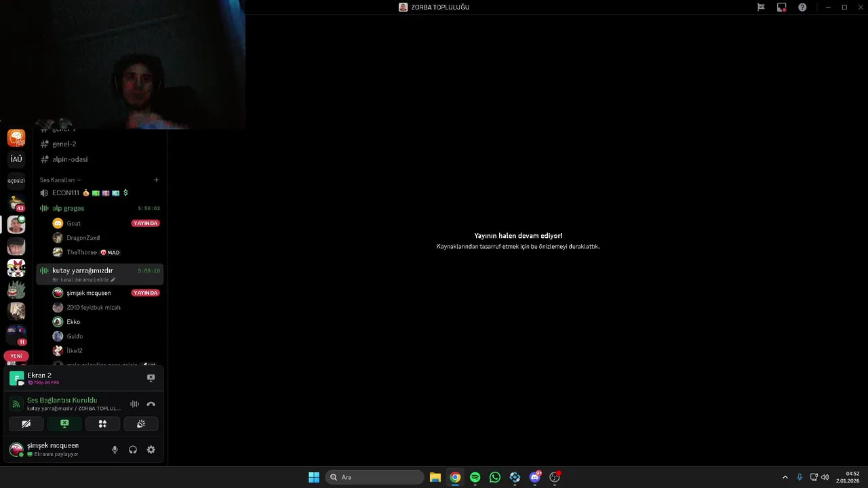Open Discord taskbar icon with 9+ badge
The width and height of the screenshot is (868, 488).
tap(535, 477)
